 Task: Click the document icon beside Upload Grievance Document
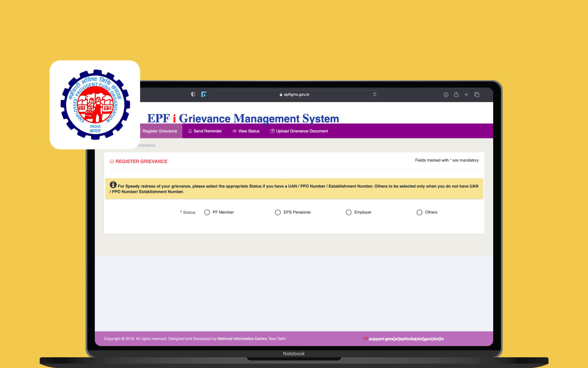pos(272,131)
